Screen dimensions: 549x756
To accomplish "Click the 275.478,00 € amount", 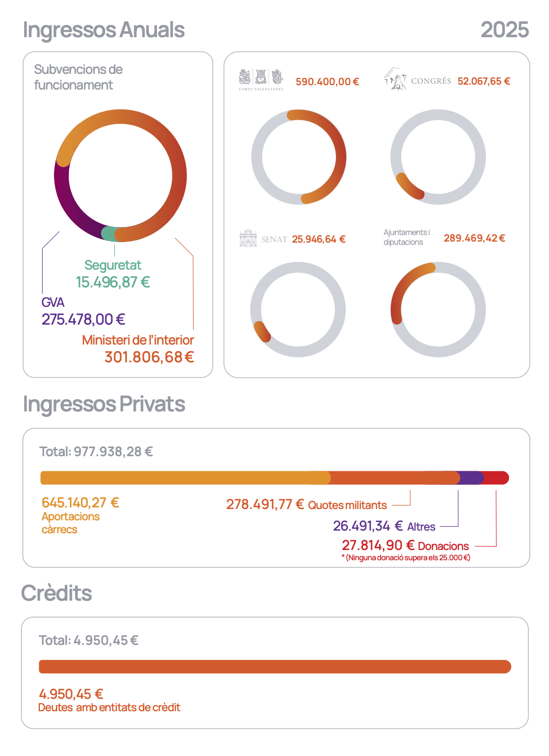I will [83, 319].
